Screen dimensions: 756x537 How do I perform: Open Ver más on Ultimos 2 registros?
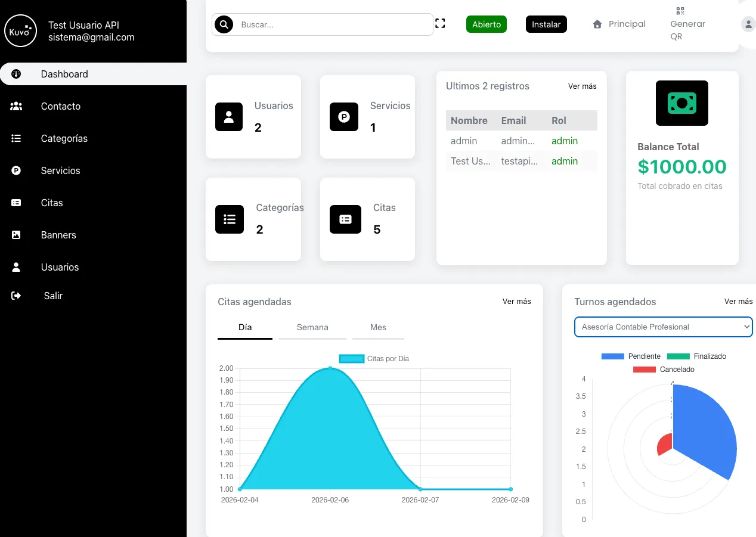tap(582, 86)
